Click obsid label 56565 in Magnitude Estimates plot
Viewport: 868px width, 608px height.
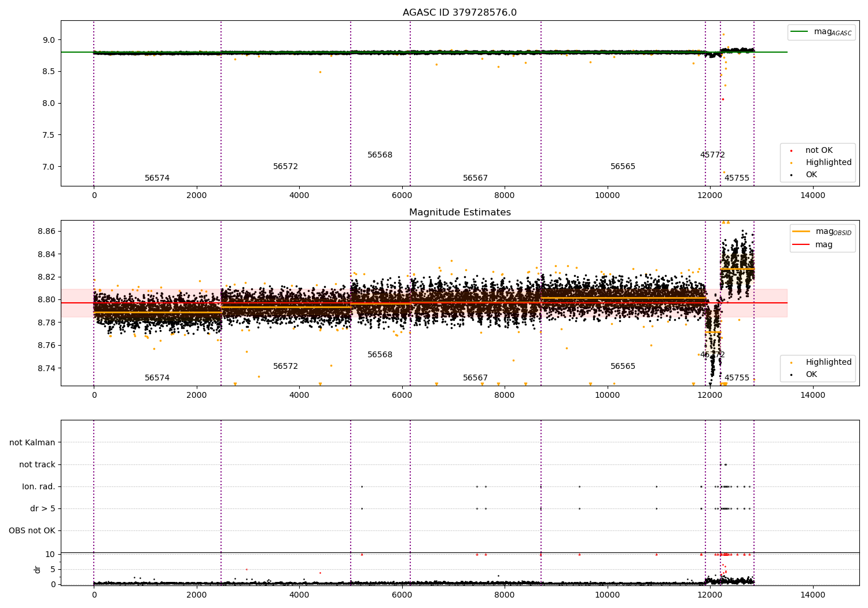pyautogui.click(x=623, y=366)
